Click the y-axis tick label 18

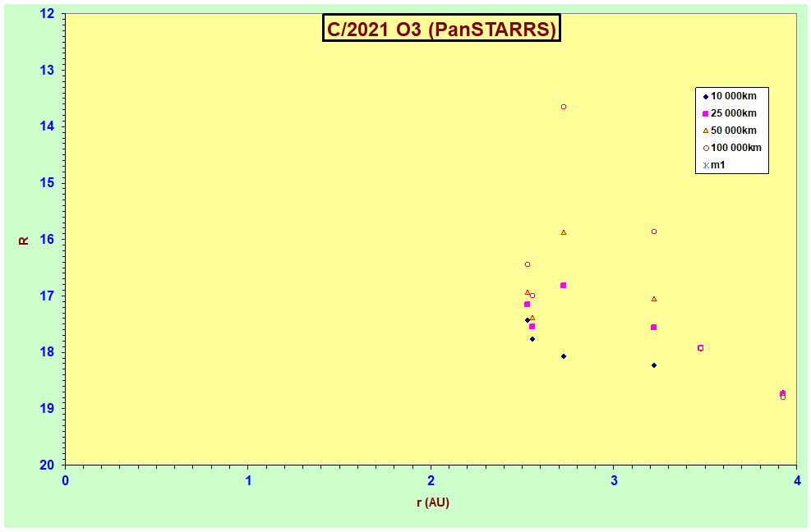(47, 352)
